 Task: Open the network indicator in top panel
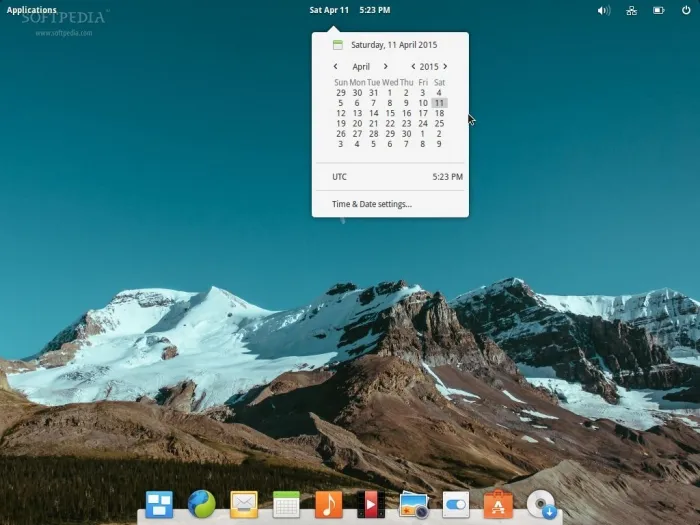tap(631, 10)
